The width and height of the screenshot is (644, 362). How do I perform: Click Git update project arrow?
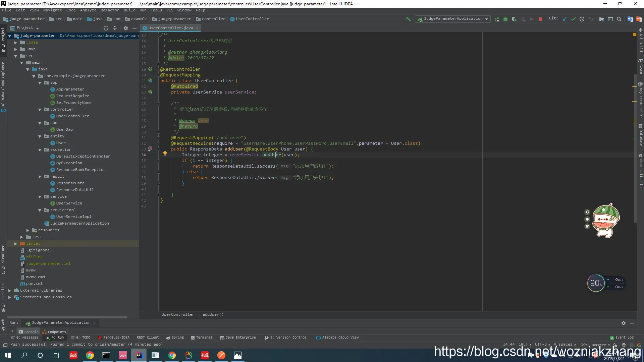[565, 19]
